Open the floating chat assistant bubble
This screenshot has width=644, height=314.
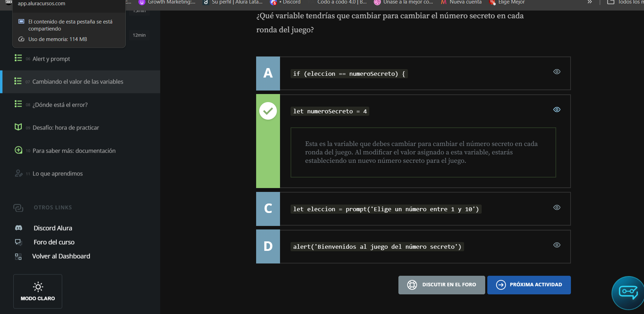click(628, 293)
